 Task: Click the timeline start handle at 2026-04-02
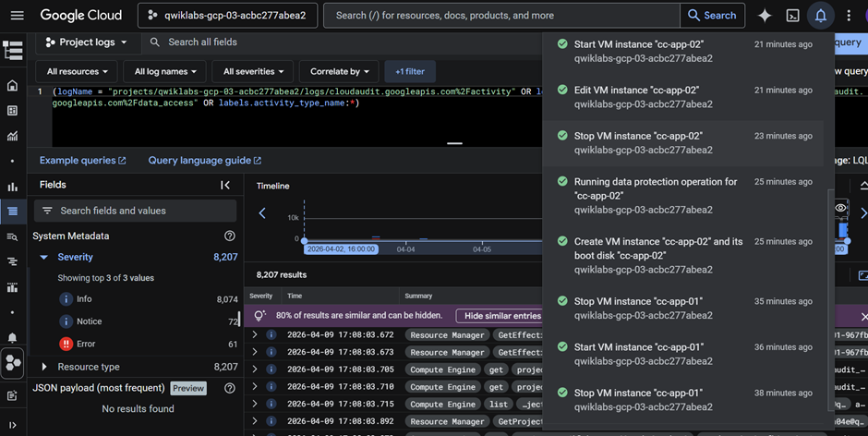point(305,241)
